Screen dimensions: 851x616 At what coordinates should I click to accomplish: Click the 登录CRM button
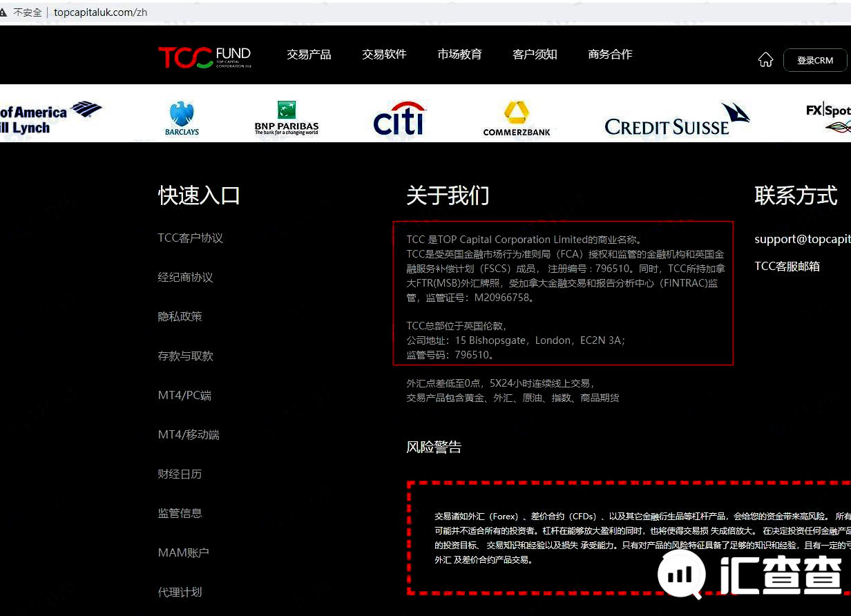pyautogui.click(x=815, y=60)
